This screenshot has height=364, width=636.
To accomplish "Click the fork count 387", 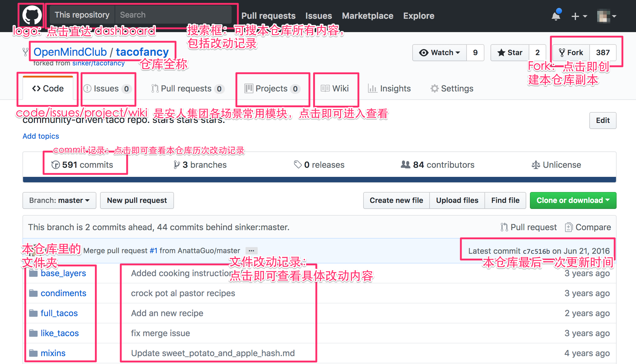I will pos(603,53).
